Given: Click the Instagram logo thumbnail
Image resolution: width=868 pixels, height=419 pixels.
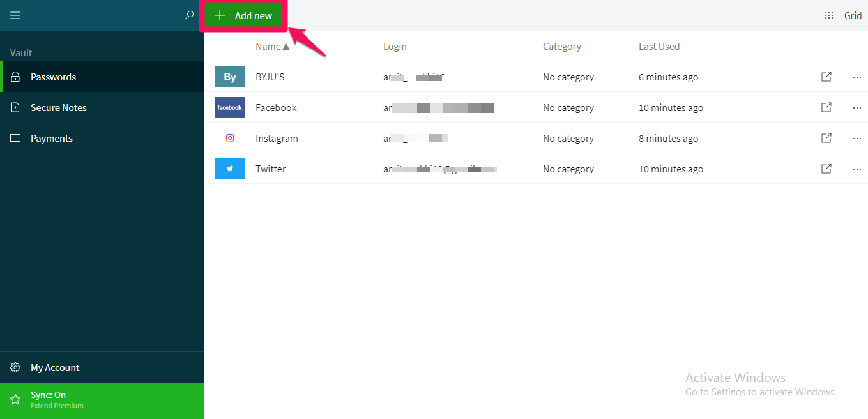Looking at the screenshot, I should coord(230,138).
